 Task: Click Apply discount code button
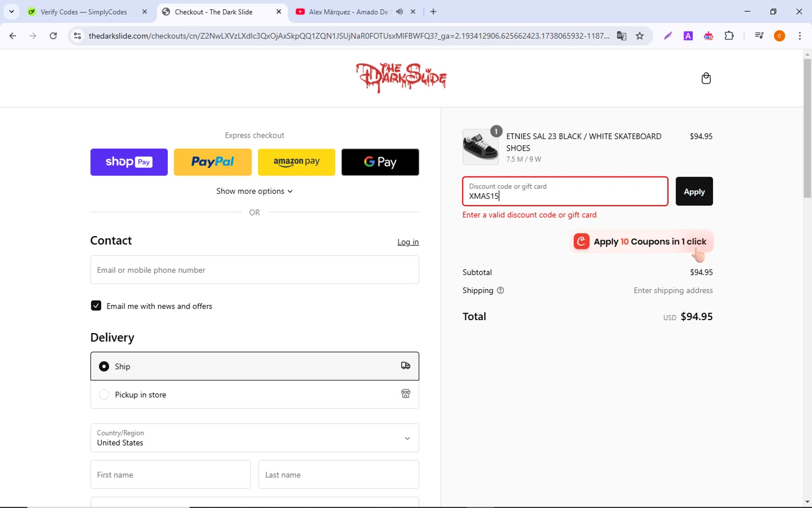pos(694,191)
